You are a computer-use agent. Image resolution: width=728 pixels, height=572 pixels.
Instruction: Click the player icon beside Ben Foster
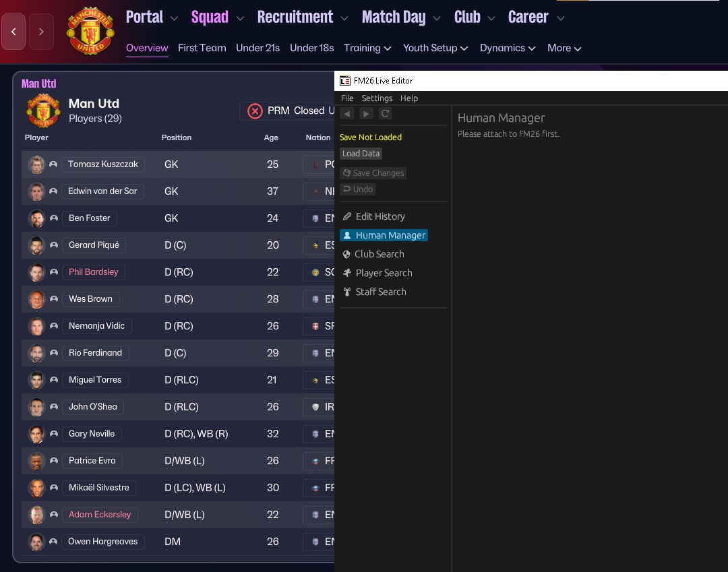pyautogui.click(x=54, y=218)
